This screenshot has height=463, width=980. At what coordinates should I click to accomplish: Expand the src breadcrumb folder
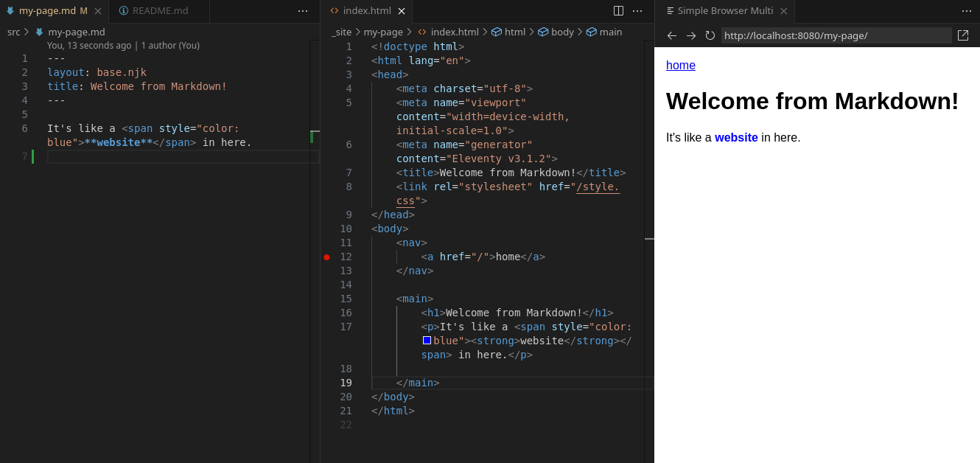coord(13,32)
